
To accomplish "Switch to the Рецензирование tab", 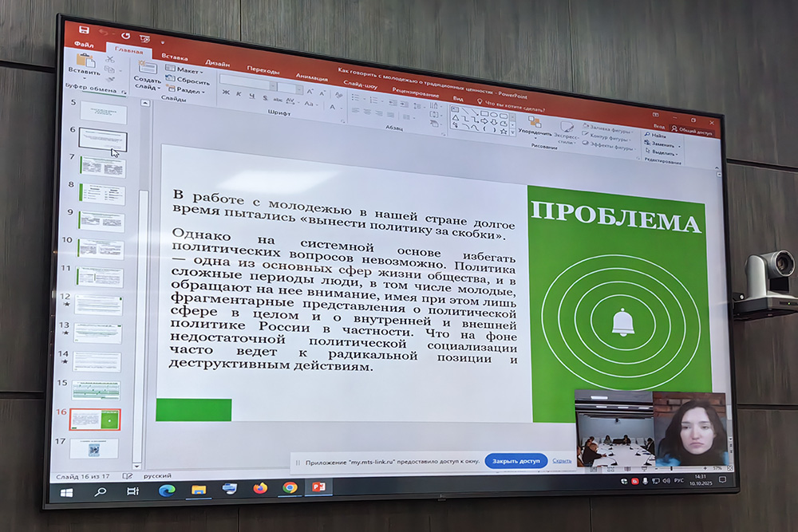I will tap(415, 92).
